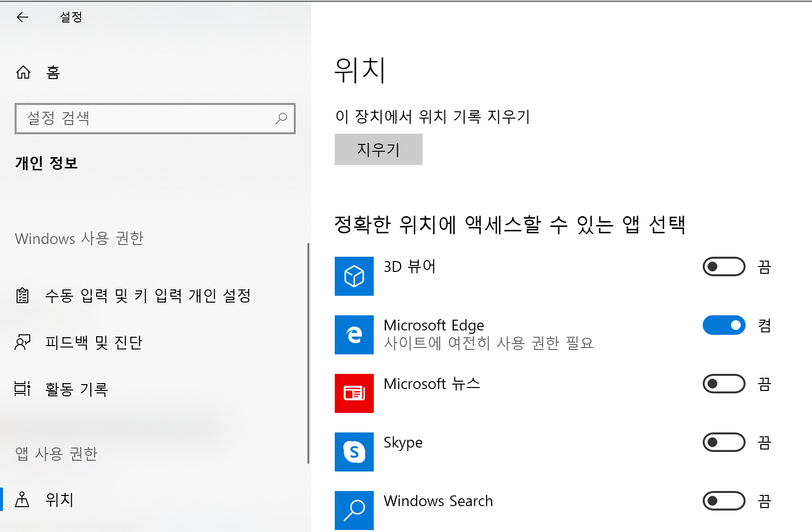Click the 위치 page title

coord(361,70)
